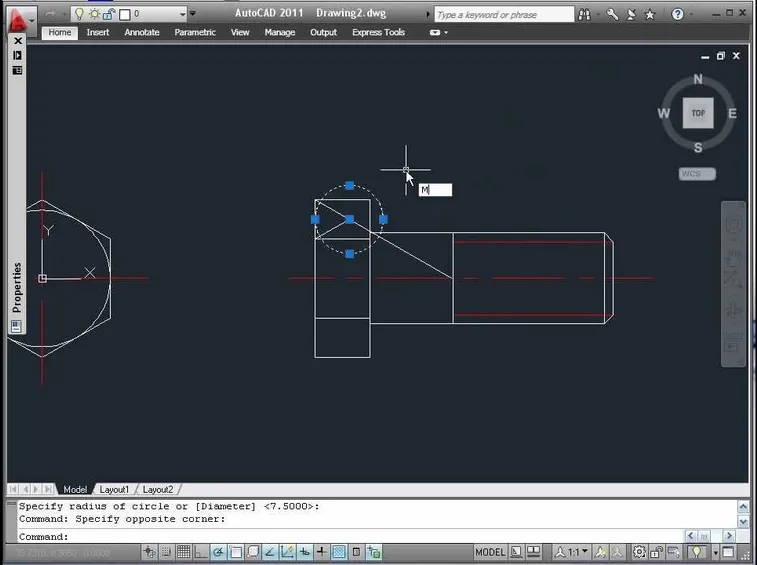Toggle Selection Cycling in status bar

point(374,551)
